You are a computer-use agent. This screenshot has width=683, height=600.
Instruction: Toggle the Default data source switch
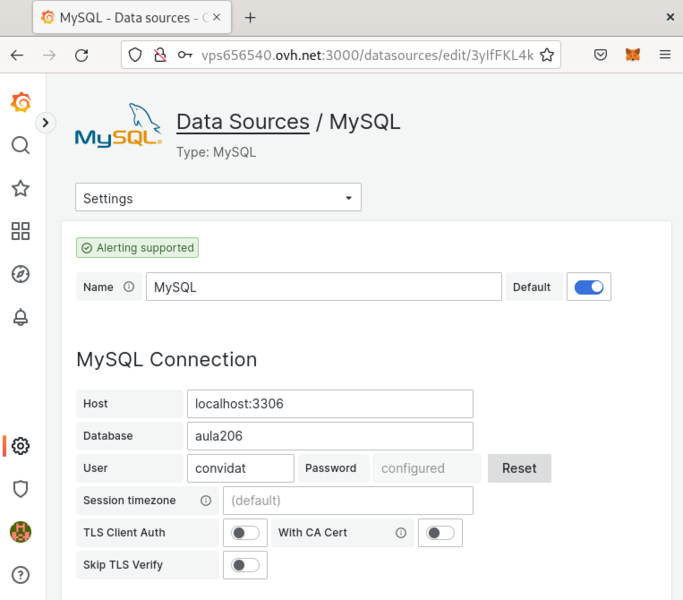tap(589, 287)
